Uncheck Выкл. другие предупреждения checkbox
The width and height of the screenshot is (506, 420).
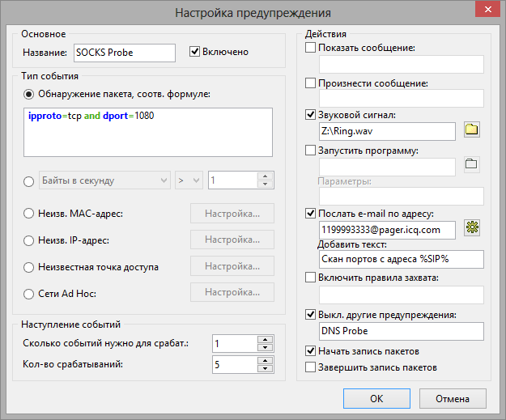310,315
